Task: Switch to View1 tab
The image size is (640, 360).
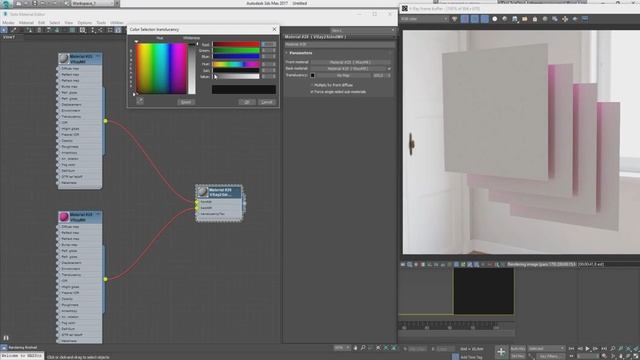Action: [x=9, y=37]
